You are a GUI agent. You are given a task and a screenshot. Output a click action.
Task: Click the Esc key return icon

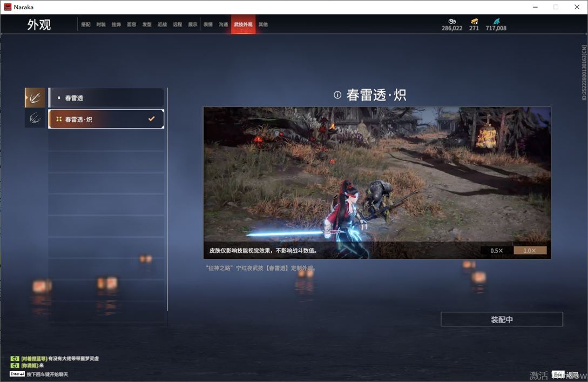click(x=558, y=374)
